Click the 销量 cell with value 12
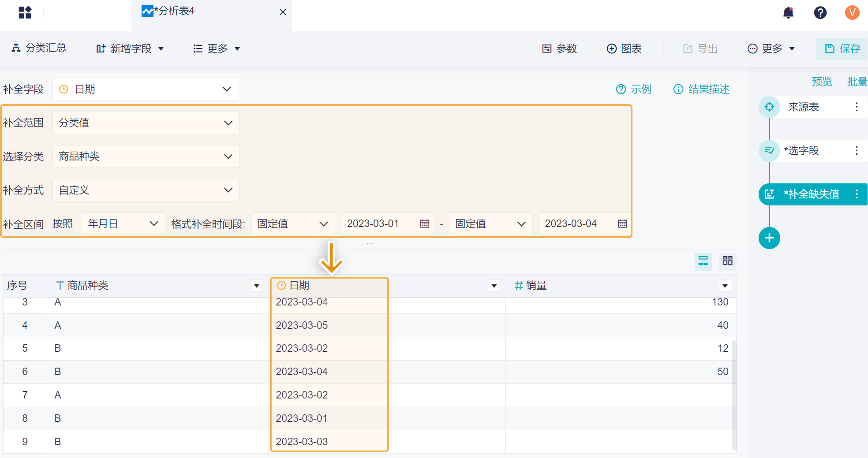The image size is (868, 458). coord(621,348)
